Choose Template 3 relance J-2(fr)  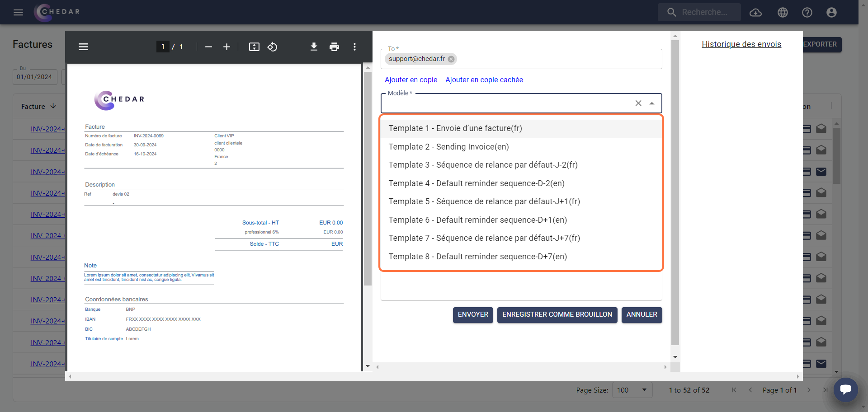521,165
